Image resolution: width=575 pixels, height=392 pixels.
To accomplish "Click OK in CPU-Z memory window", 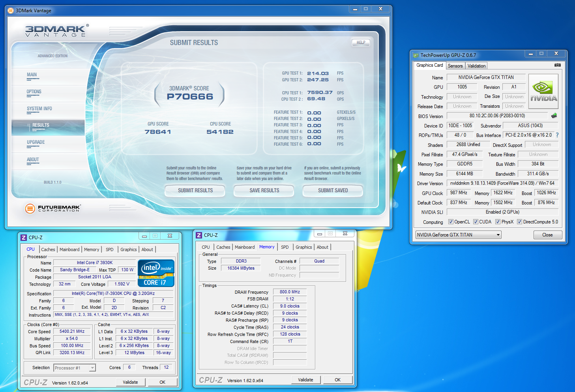I will click(x=338, y=380).
